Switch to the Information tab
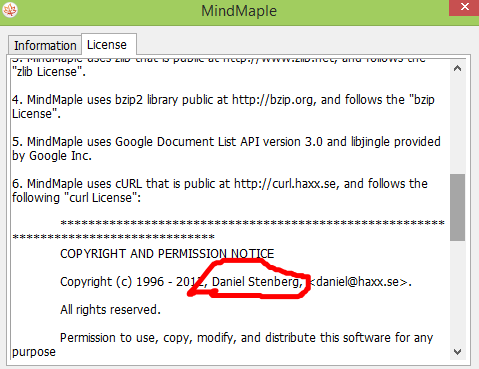The height and width of the screenshot is (369, 479). pos(45,45)
